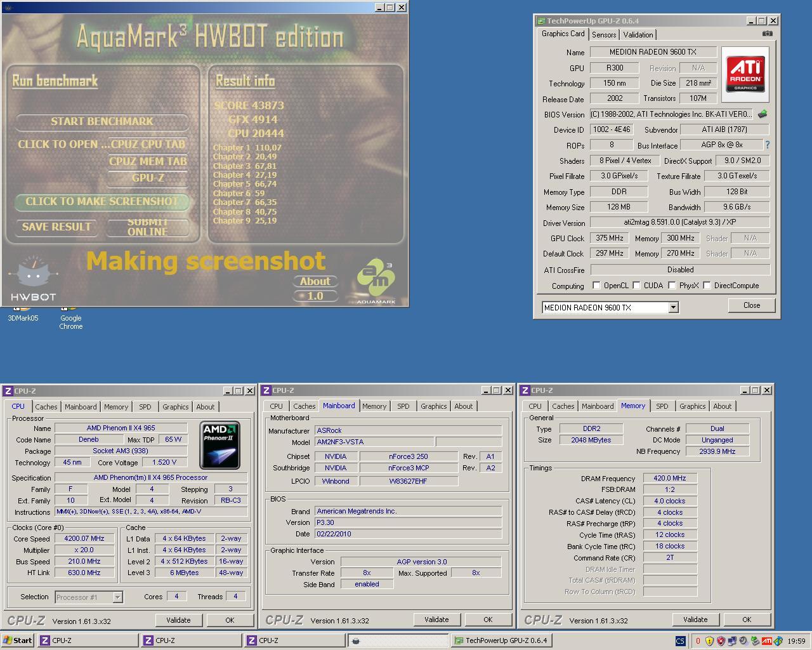Click About button in AquaMark
812x650 pixels.
315,281
